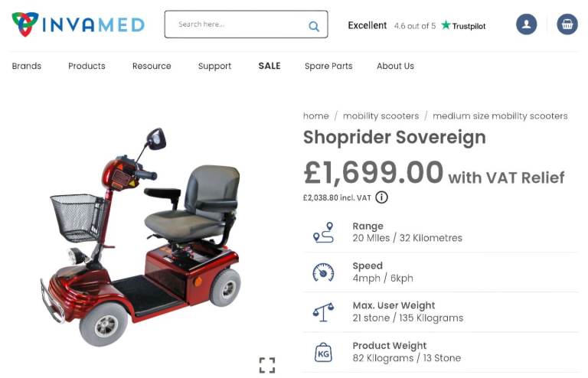The image size is (588, 378).
Task: Click the Trustpilot rating link
Action: pos(416,25)
